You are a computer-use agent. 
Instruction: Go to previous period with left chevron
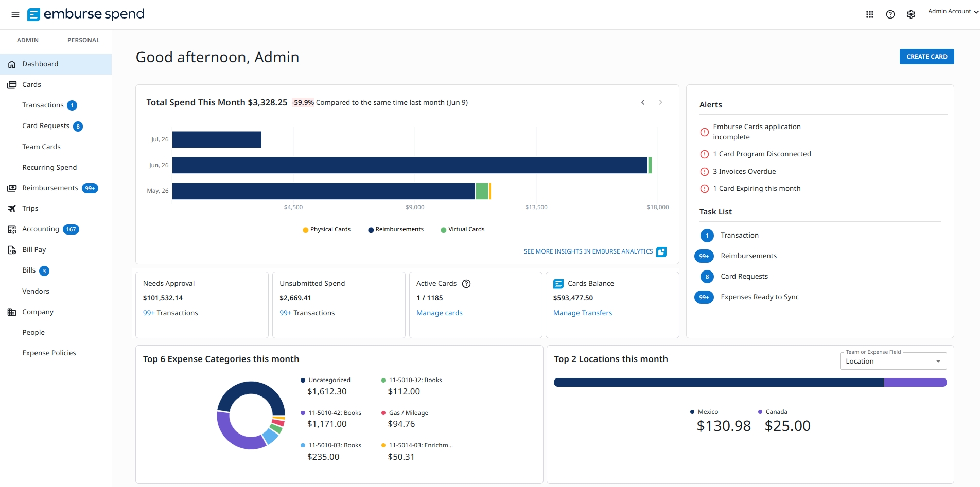pos(643,102)
